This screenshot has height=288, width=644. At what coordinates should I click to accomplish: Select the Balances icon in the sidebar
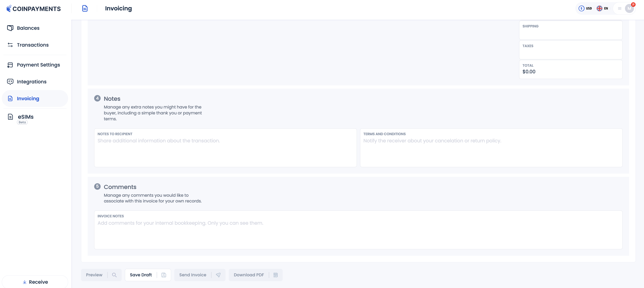pos(10,28)
